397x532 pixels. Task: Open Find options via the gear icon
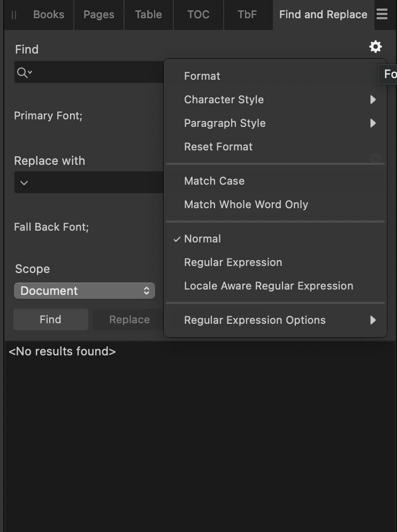[x=375, y=47]
